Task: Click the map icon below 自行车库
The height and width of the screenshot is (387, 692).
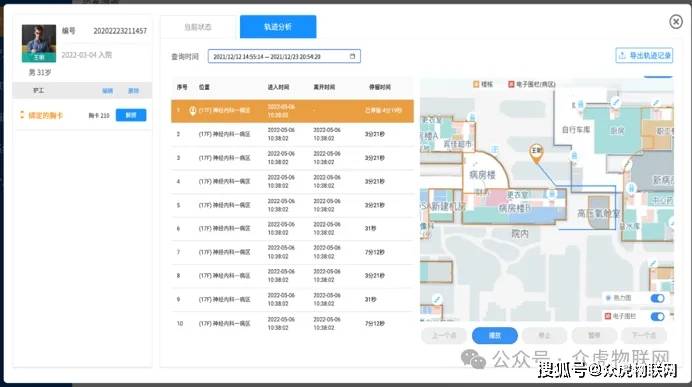Action: tap(574, 155)
